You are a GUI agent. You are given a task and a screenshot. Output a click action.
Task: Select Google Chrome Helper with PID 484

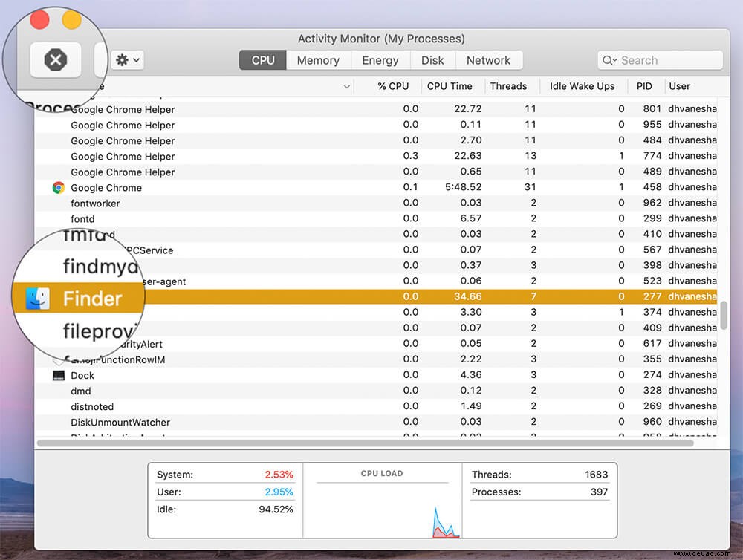[x=376, y=140]
